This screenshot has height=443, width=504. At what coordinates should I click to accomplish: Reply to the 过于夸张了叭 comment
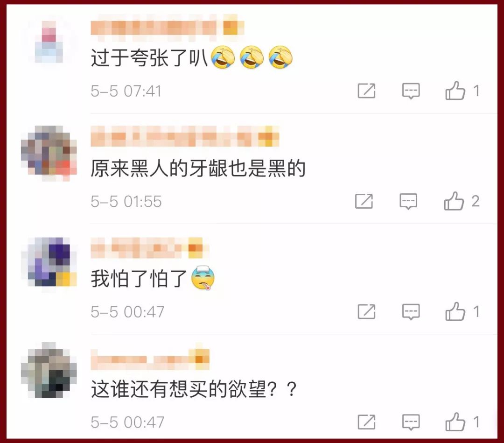click(x=411, y=91)
